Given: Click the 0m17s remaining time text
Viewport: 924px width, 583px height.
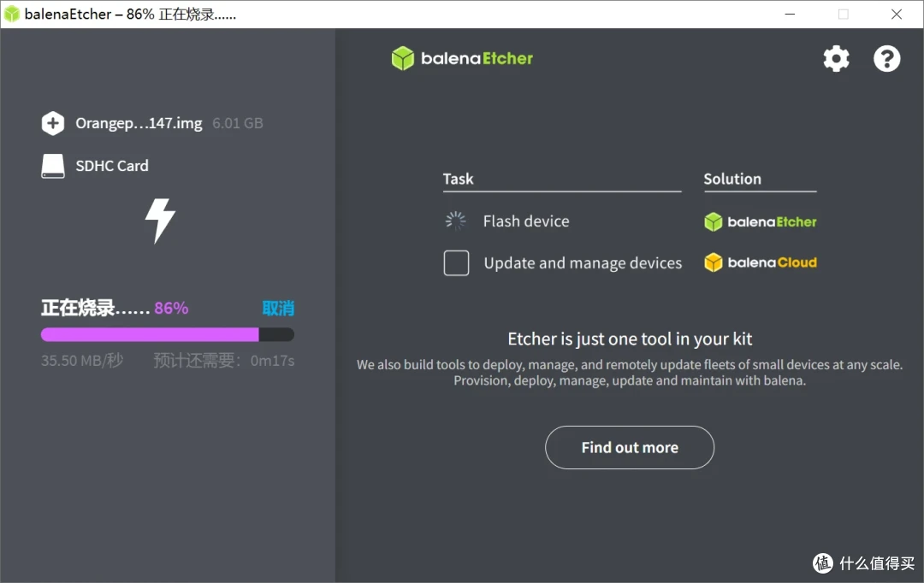Looking at the screenshot, I should pos(272,361).
